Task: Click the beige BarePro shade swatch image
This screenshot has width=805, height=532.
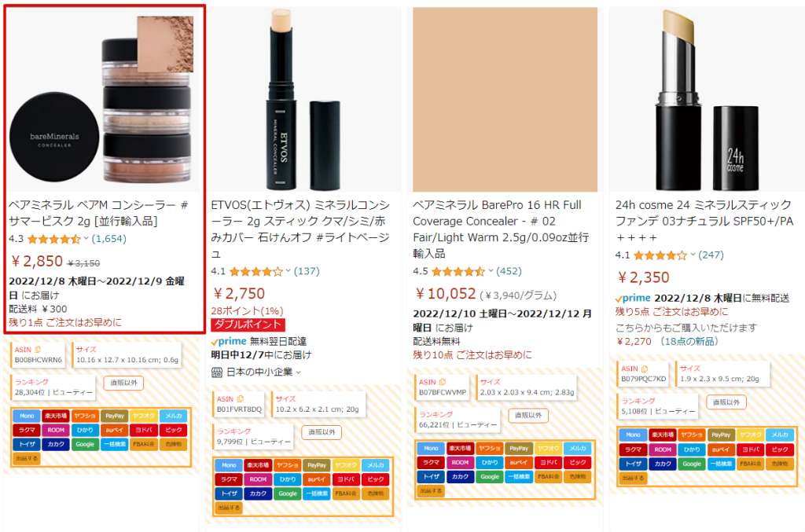Action: [x=505, y=100]
